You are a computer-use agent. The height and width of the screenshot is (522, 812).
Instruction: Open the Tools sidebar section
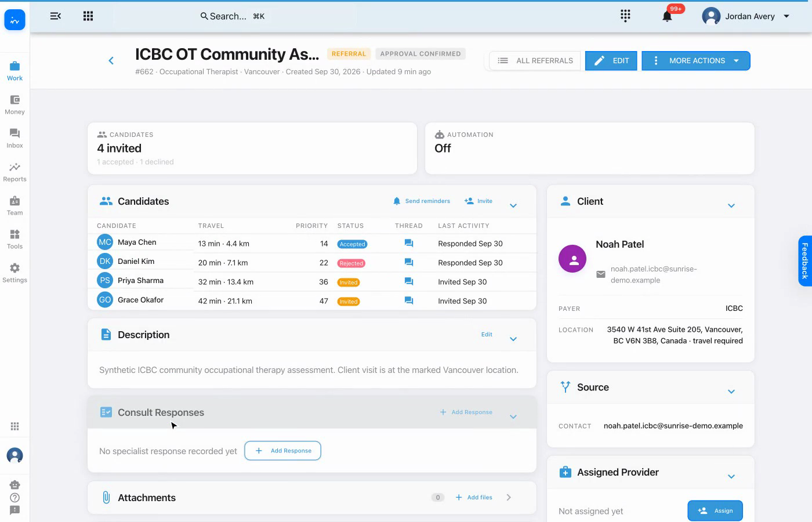point(15,240)
